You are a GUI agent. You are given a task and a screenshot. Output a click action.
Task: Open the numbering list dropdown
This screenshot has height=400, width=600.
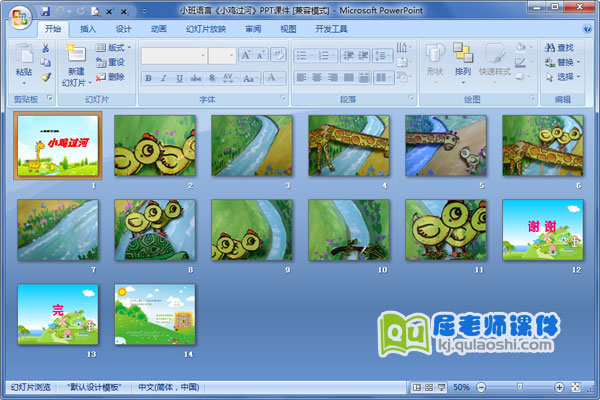[326, 56]
